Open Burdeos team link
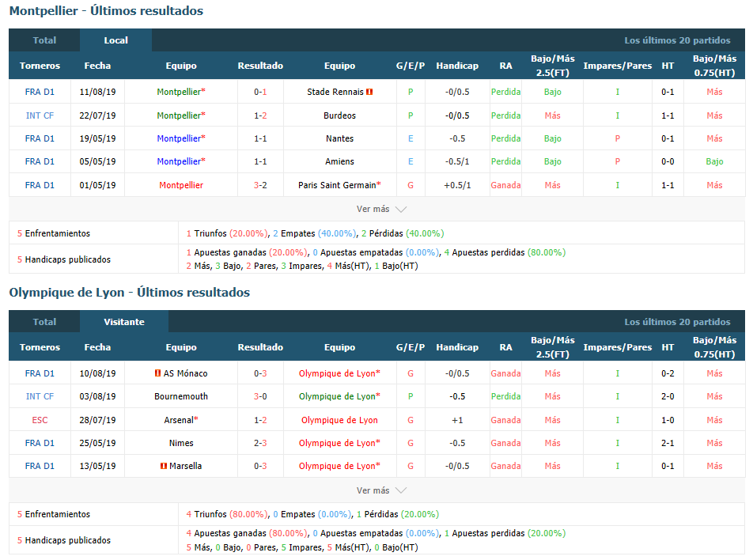753x560 pixels. (339, 115)
